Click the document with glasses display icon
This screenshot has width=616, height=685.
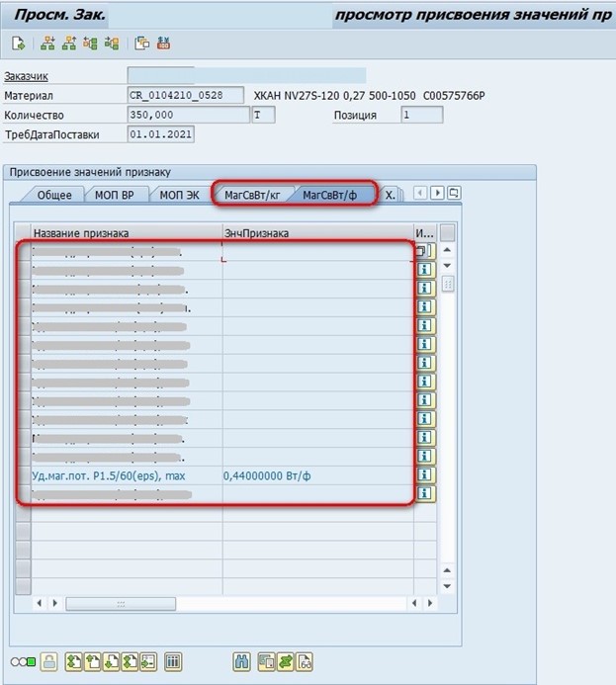tap(305, 662)
